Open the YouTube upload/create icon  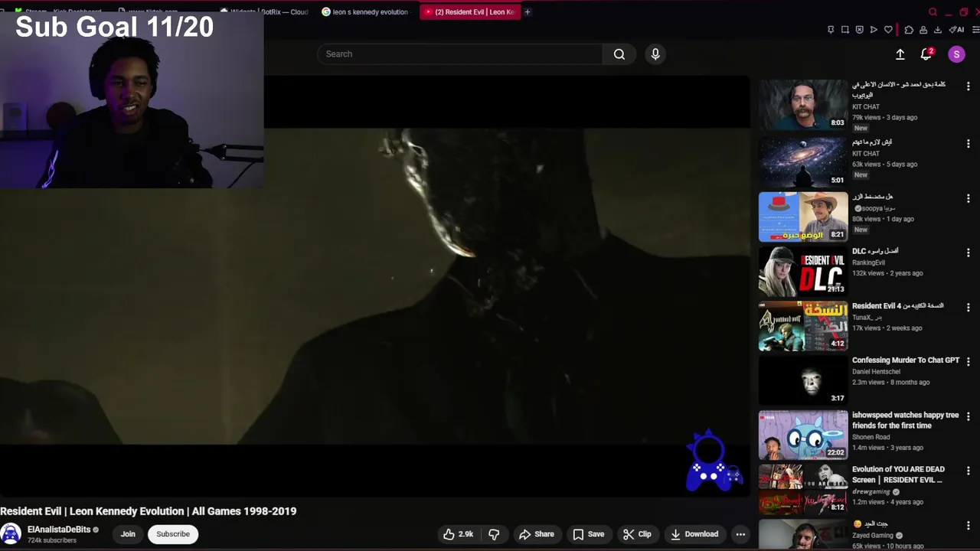point(900,54)
